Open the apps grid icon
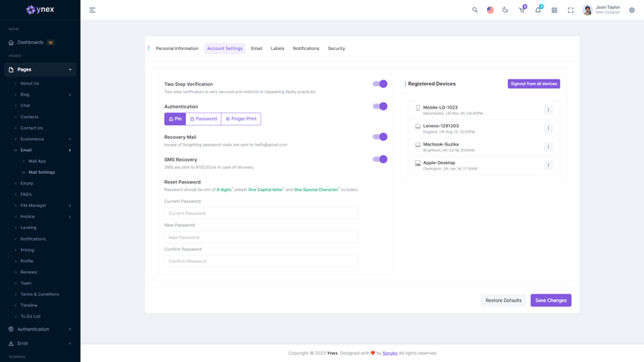 [555, 10]
